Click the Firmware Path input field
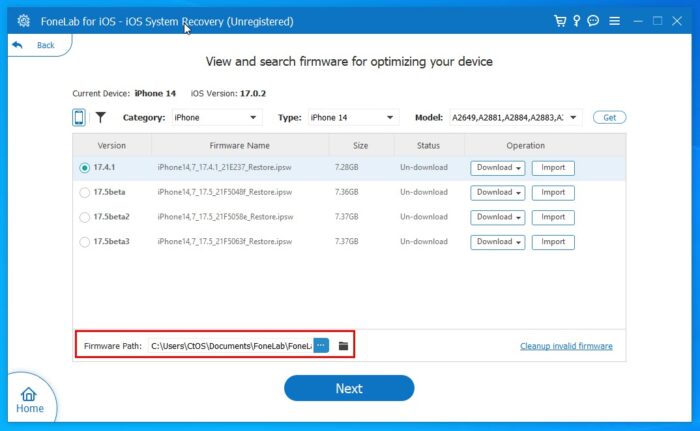 (230, 346)
